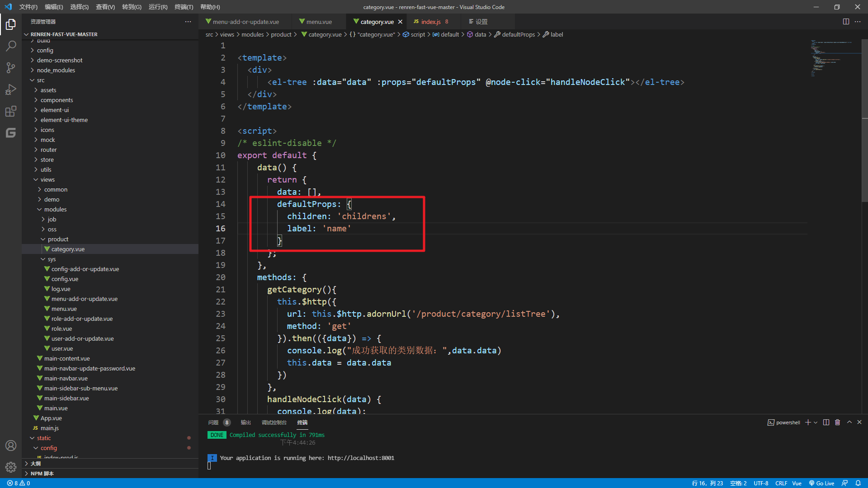Screen dimensions: 868x488
Task: Change encoding via UTF-8 indicator
Action: point(761,483)
